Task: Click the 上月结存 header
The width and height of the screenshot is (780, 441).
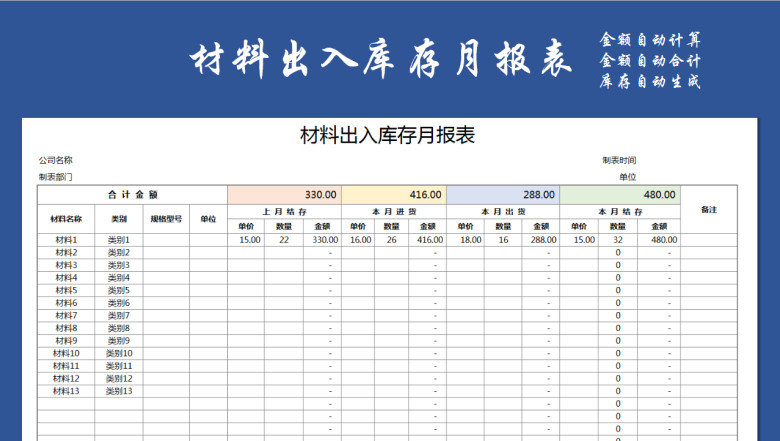Action: click(x=285, y=212)
